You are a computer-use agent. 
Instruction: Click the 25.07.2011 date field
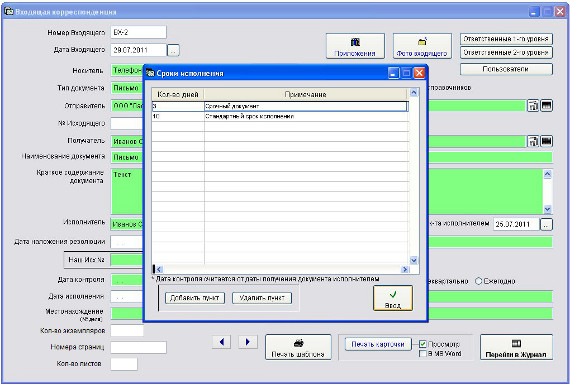[x=516, y=224]
